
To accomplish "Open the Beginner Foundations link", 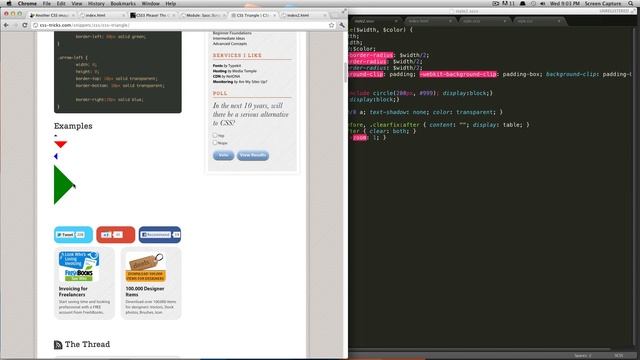I will coord(232,33).
